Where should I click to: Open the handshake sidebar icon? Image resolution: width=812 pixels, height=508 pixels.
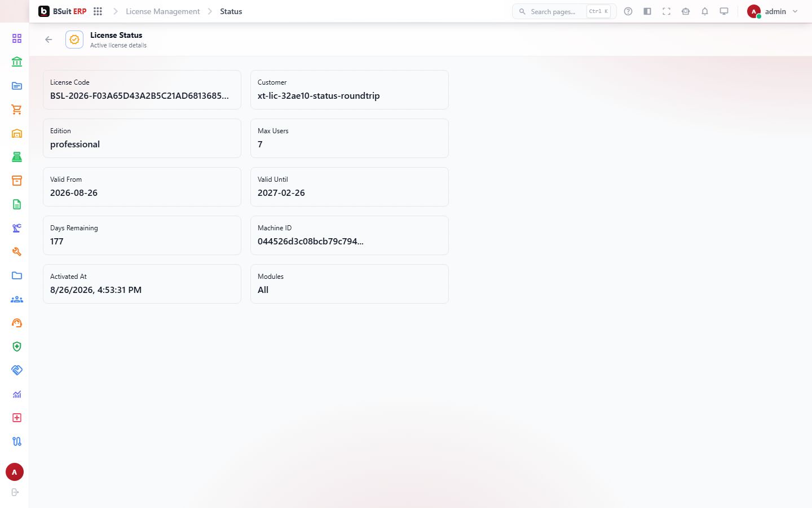pyautogui.click(x=17, y=370)
